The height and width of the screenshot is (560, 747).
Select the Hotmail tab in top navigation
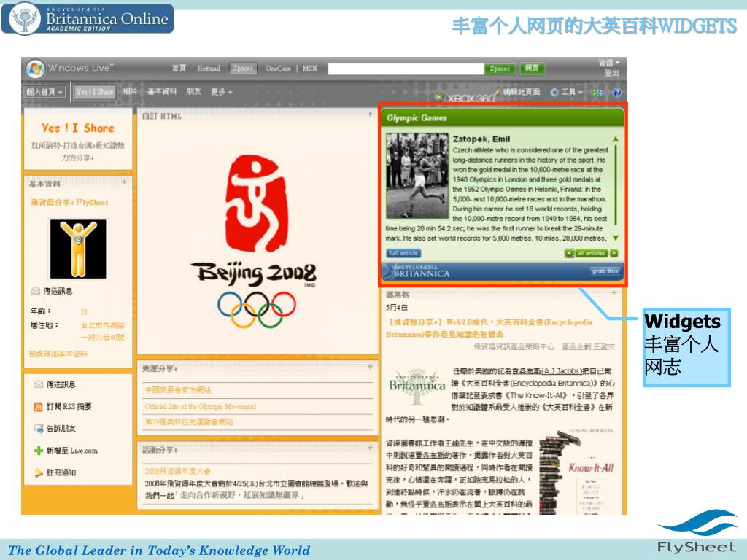click(x=209, y=69)
